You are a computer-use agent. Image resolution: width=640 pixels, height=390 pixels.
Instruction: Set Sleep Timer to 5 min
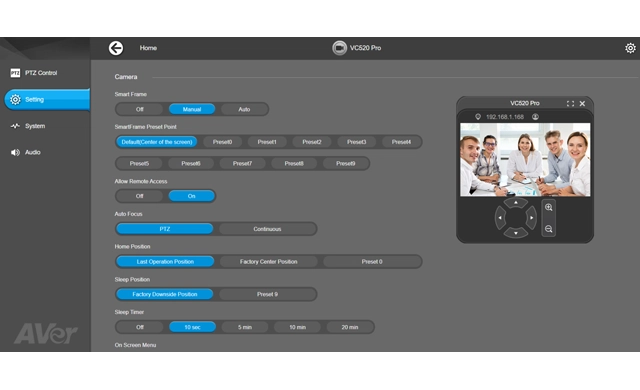click(245, 327)
